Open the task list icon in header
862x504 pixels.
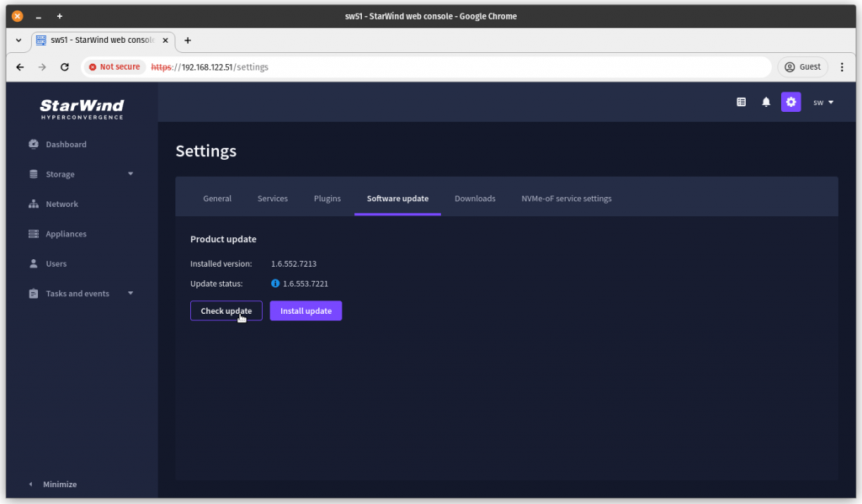(741, 102)
